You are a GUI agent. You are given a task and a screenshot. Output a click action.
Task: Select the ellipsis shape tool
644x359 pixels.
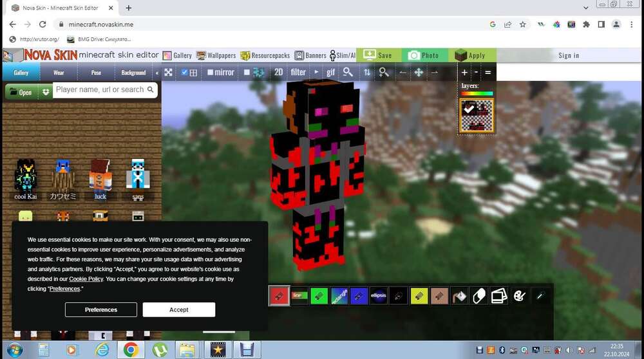pos(379,296)
